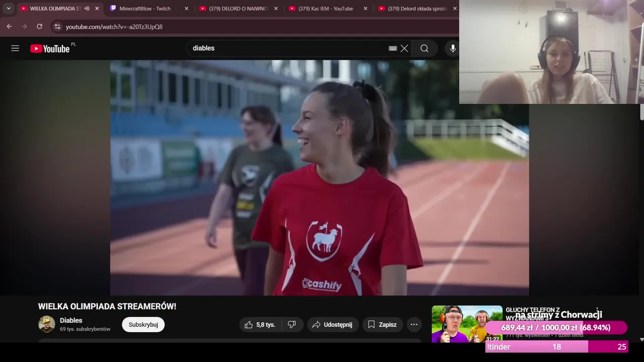Open the Diables channel avatar
Viewport: 644px width, 362px height.
pos(47,324)
